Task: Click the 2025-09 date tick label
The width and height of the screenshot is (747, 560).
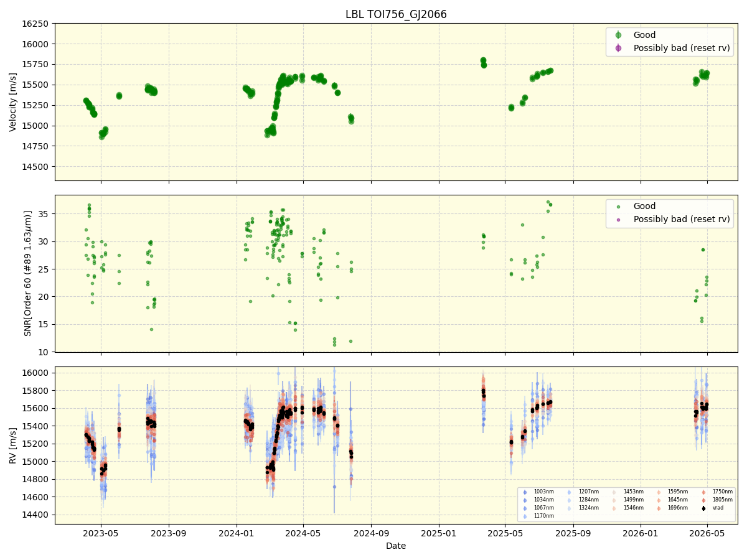Action: coord(573,533)
